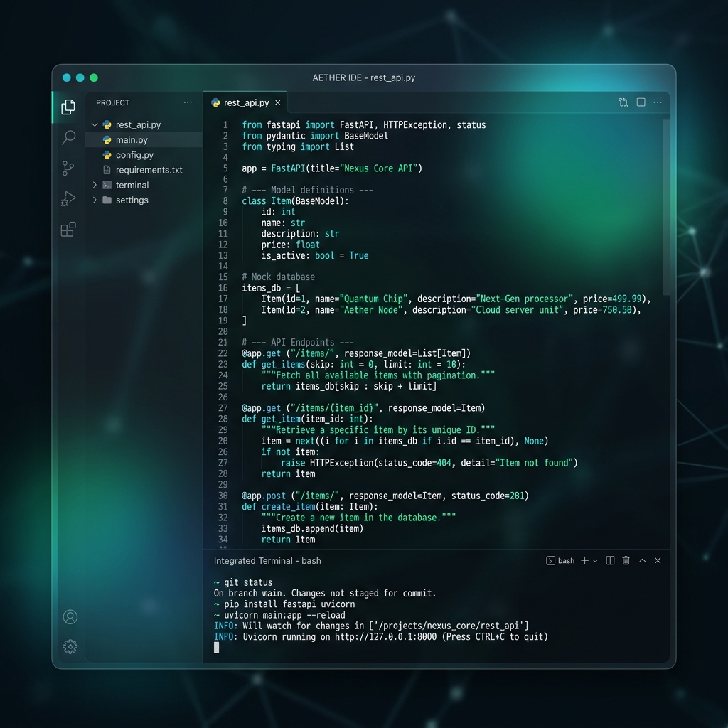The image size is (728, 728).
Task: Add a new terminal with plus icon
Action: [x=584, y=560]
